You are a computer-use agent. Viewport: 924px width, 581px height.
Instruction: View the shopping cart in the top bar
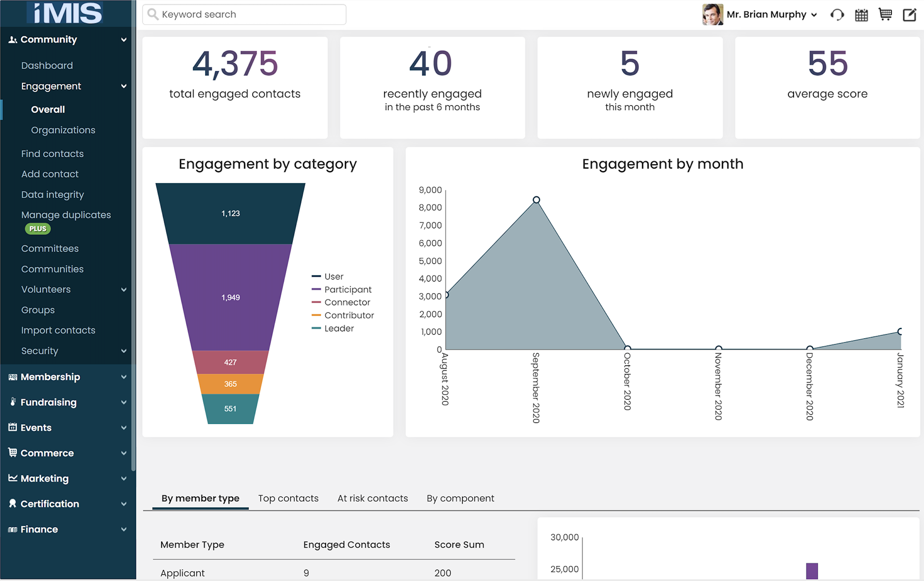coord(885,14)
